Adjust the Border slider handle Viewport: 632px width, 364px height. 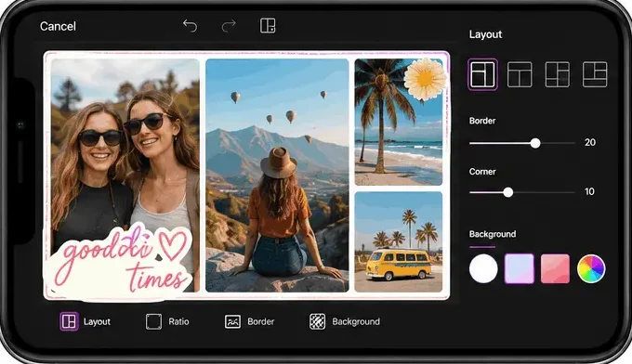[535, 143]
